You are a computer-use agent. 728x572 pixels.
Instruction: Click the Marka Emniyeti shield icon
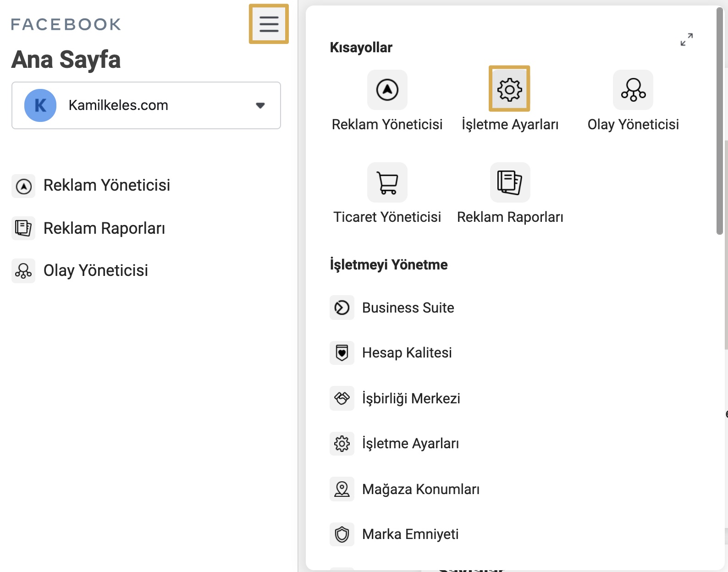[x=342, y=534]
